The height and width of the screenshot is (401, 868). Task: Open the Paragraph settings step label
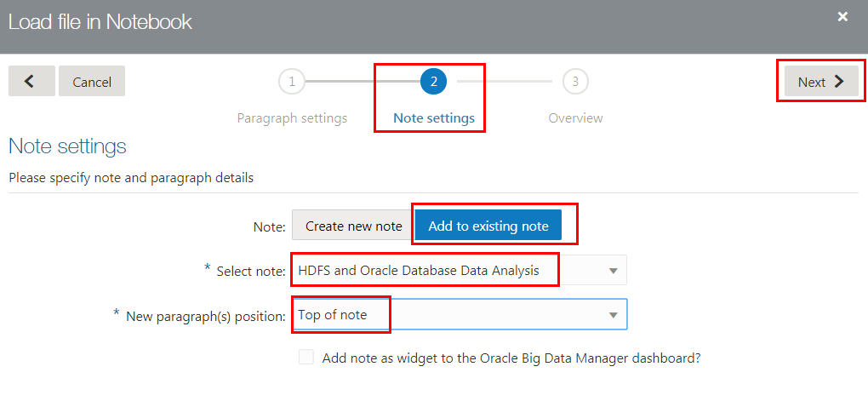292,118
